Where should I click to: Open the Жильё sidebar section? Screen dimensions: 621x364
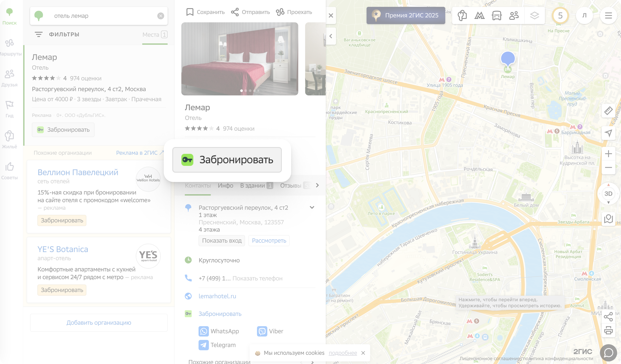[9, 140]
